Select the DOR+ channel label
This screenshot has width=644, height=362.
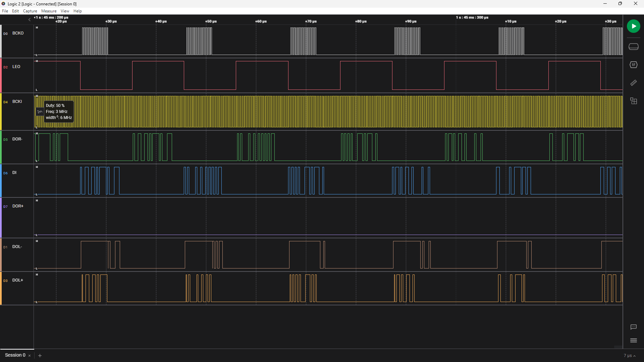18,206
